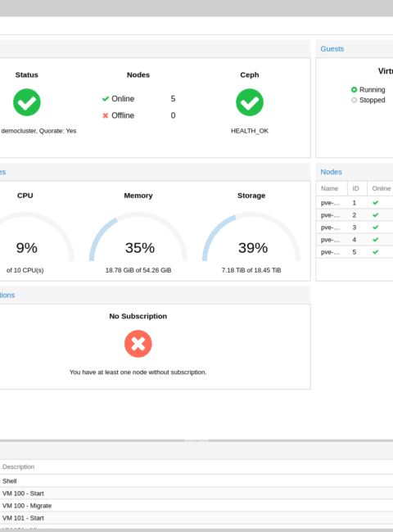Click the red Offline X icon
This screenshot has height=532, width=393.
tap(105, 115)
